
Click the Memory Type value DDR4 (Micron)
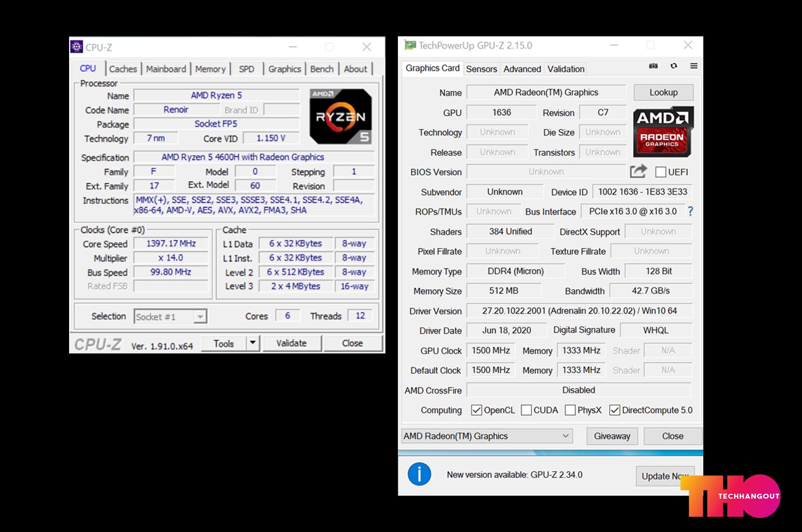click(x=515, y=271)
